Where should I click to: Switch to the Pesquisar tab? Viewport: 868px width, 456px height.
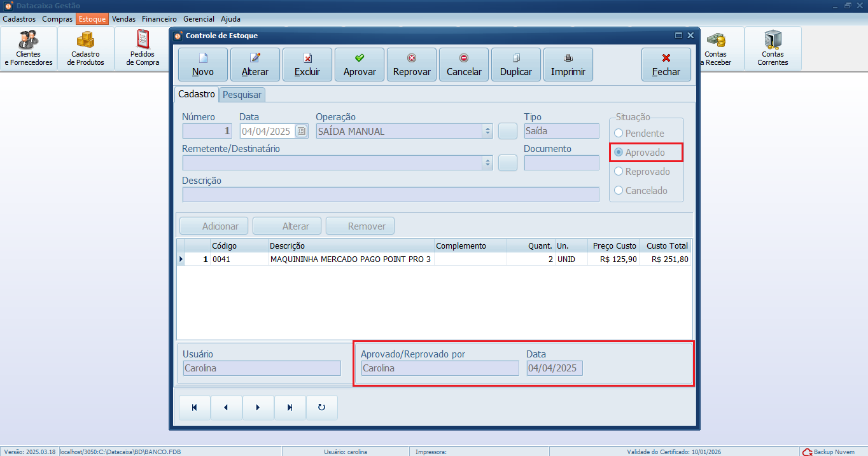(242, 95)
